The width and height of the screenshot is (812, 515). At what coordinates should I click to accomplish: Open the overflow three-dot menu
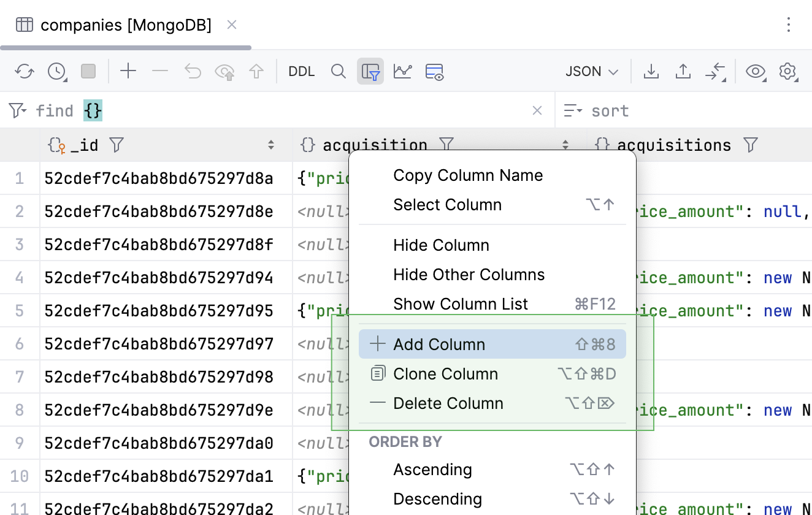tap(789, 25)
